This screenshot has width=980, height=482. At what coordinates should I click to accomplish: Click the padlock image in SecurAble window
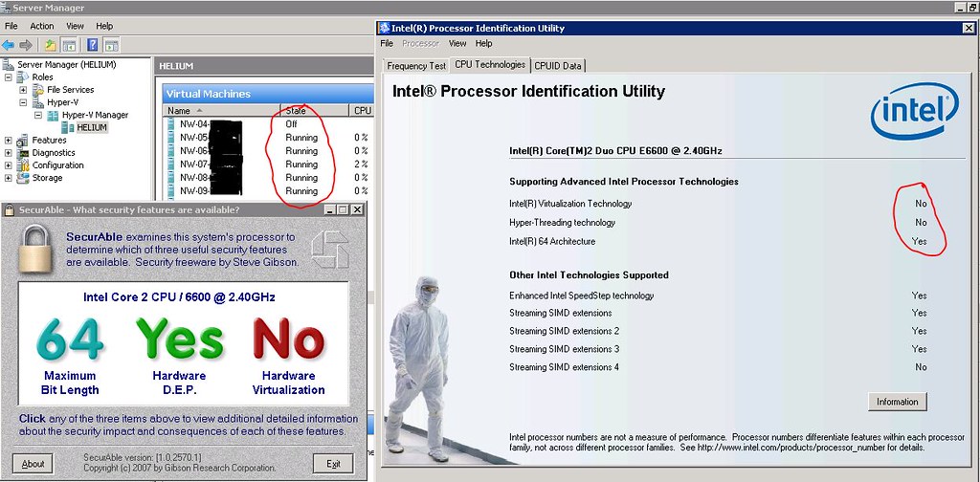pyautogui.click(x=35, y=249)
